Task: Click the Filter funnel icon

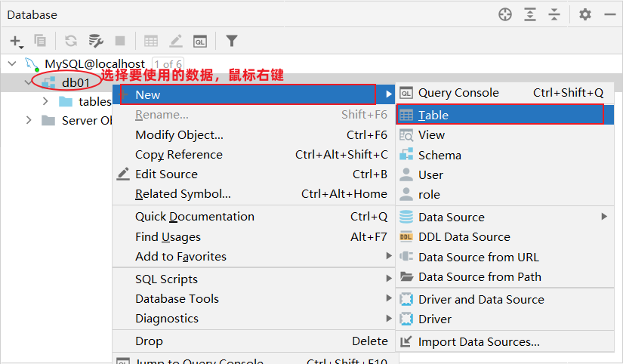Action: 232,41
